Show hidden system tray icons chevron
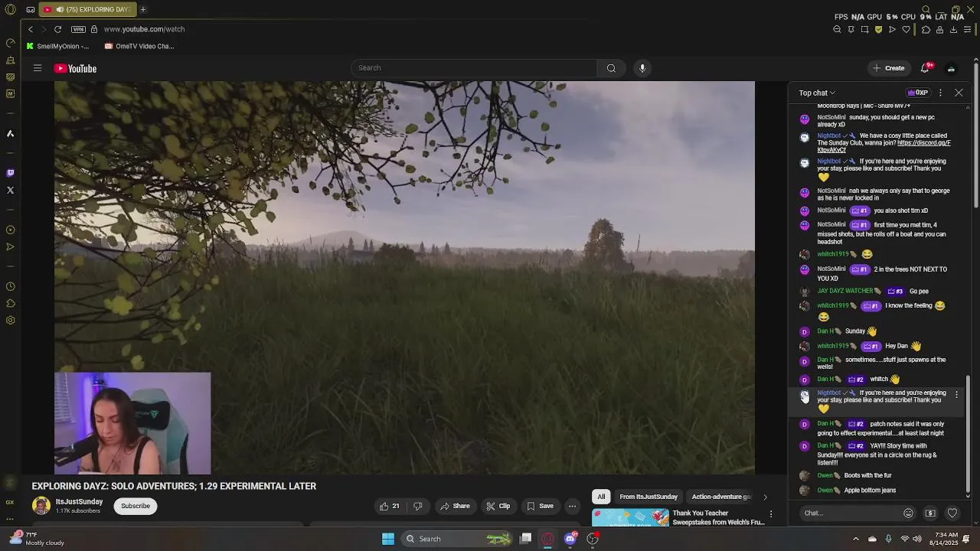 tap(855, 539)
